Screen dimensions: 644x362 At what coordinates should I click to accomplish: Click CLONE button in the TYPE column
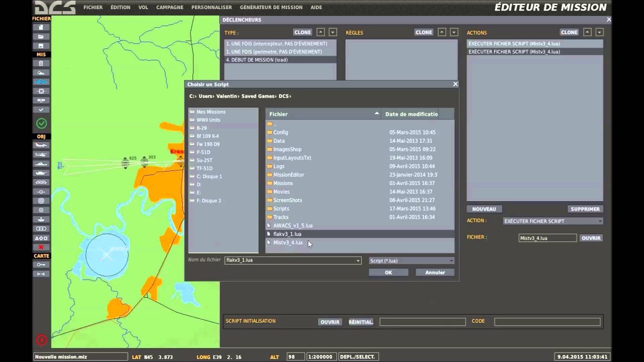(x=302, y=32)
